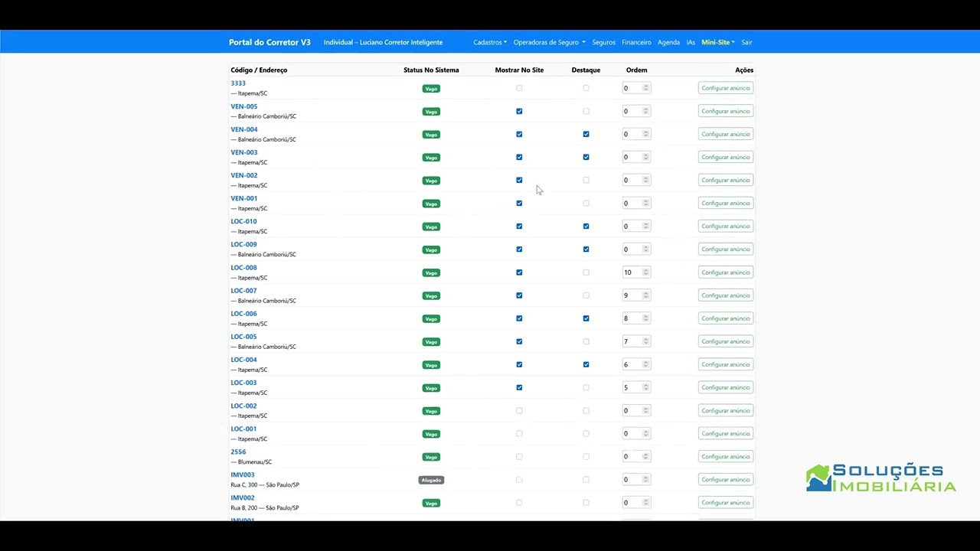980x551 pixels.
Task: Click the Ordem input for VEN-005
Action: coord(636,111)
